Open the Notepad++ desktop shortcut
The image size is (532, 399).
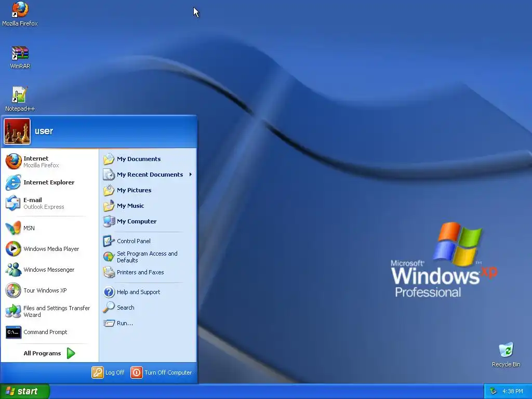[x=20, y=99]
